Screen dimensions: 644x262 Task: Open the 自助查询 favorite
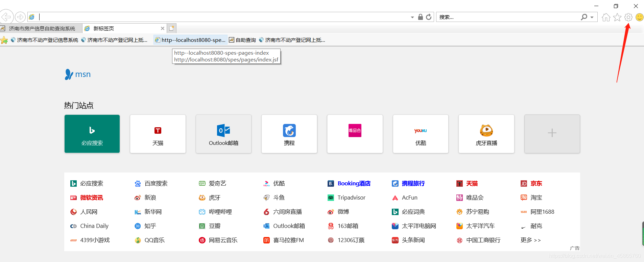pos(242,40)
